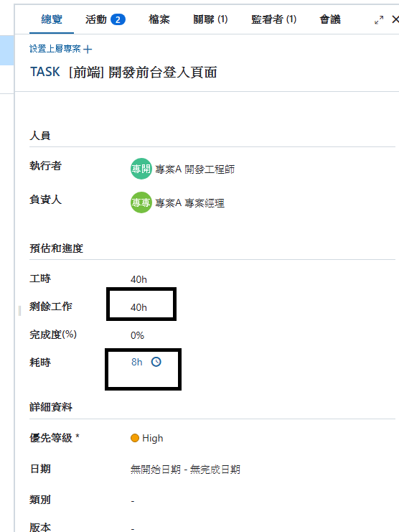Click the 專專 accountable person avatar
The image size is (399, 532).
coord(141,202)
